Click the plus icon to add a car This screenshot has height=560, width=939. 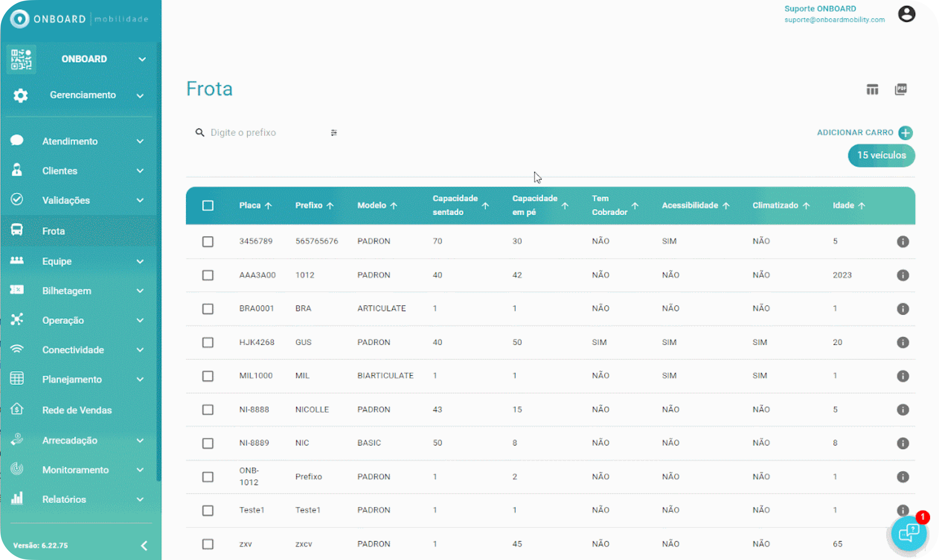[x=905, y=133]
